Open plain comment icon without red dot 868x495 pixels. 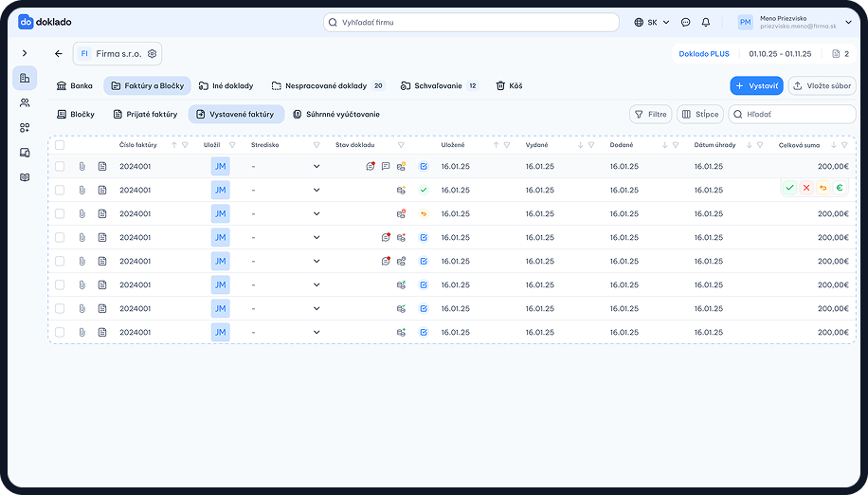click(386, 166)
